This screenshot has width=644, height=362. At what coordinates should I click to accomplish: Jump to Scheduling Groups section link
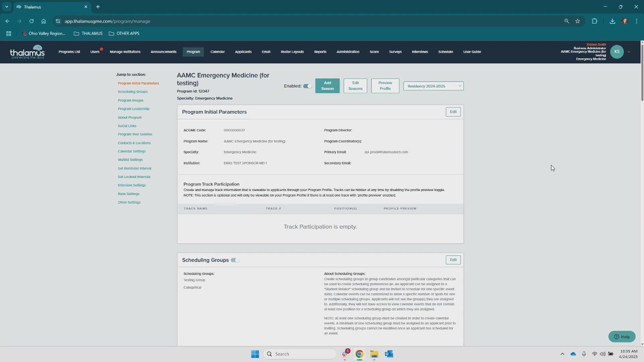[x=133, y=92]
